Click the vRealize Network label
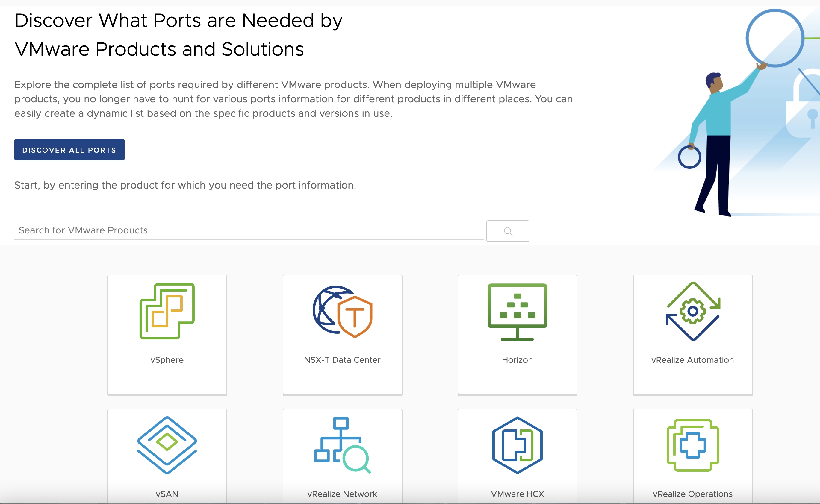Image resolution: width=820 pixels, height=504 pixels. [342, 494]
